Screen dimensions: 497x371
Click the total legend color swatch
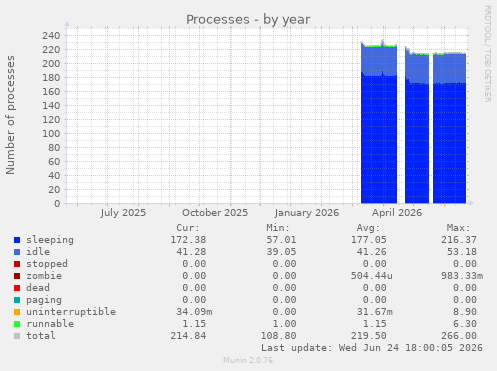click(17, 336)
